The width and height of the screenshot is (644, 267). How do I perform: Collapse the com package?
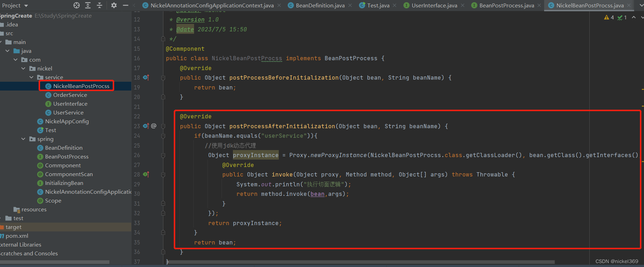pos(16,60)
